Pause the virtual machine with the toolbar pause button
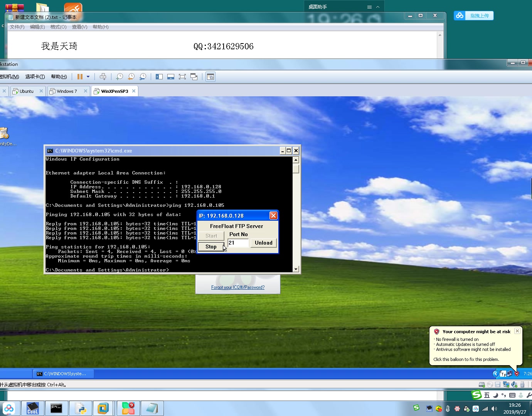The image size is (532, 416). (80, 77)
